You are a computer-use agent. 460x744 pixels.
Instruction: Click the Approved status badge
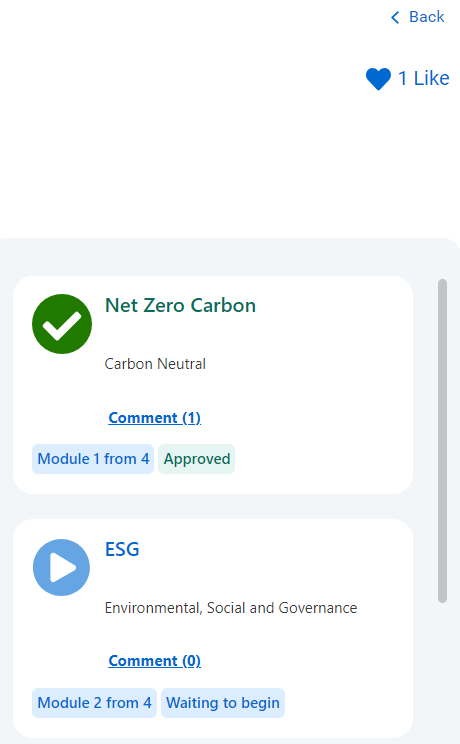tap(197, 459)
